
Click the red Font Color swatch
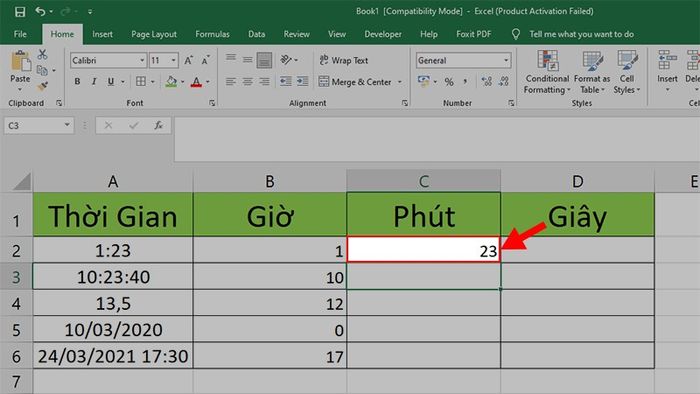click(x=196, y=82)
